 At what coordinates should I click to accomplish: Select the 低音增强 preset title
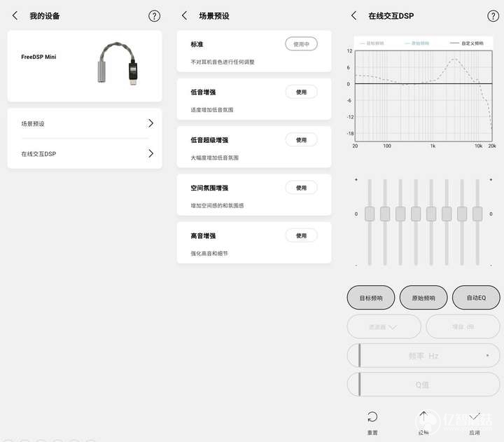coord(203,92)
